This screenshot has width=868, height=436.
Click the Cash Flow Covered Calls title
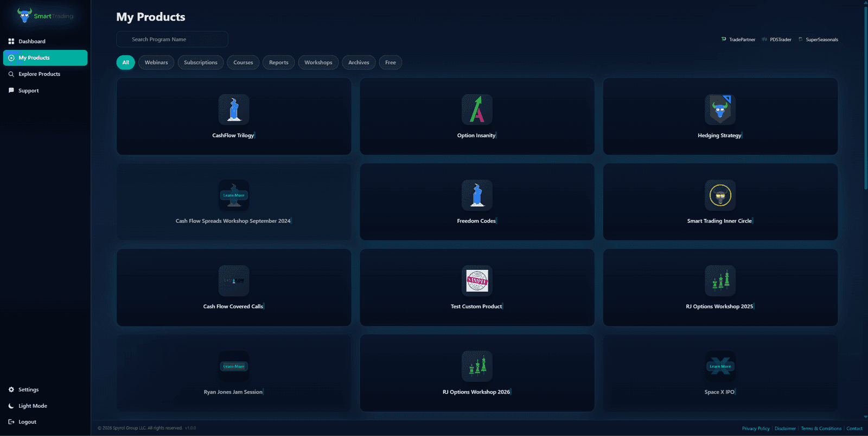tap(233, 306)
